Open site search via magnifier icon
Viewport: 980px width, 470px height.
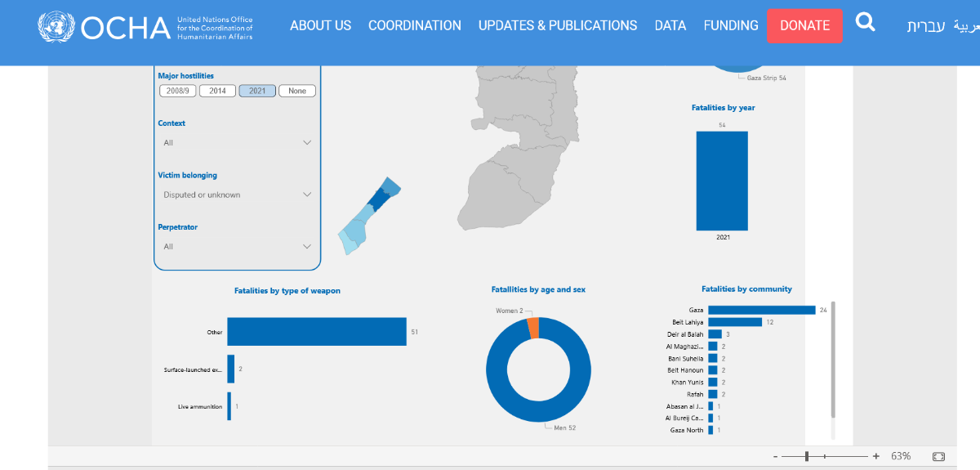865,22
